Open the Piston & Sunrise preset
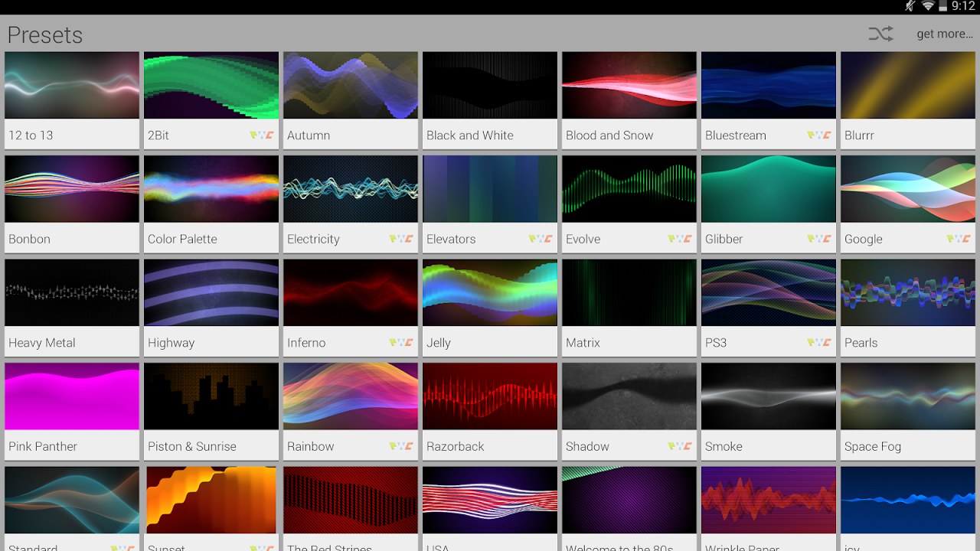Viewport: 980px width, 551px height. point(211,396)
